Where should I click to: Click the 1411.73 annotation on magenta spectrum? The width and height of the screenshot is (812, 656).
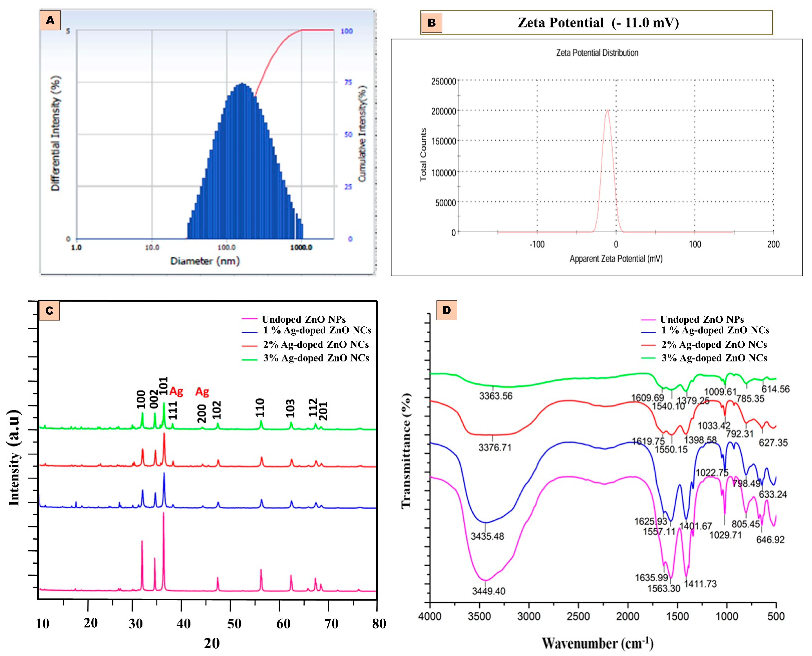700,584
